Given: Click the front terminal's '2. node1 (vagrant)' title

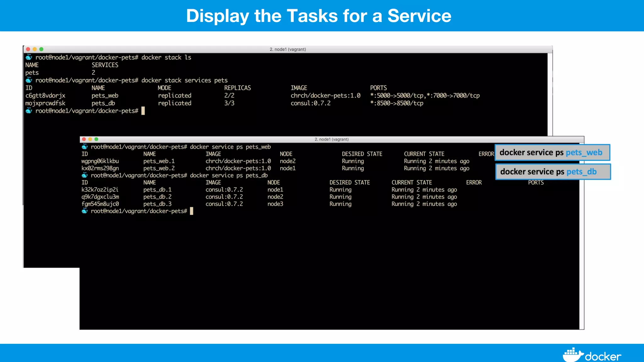Looking at the screenshot, I should pyautogui.click(x=331, y=139).
